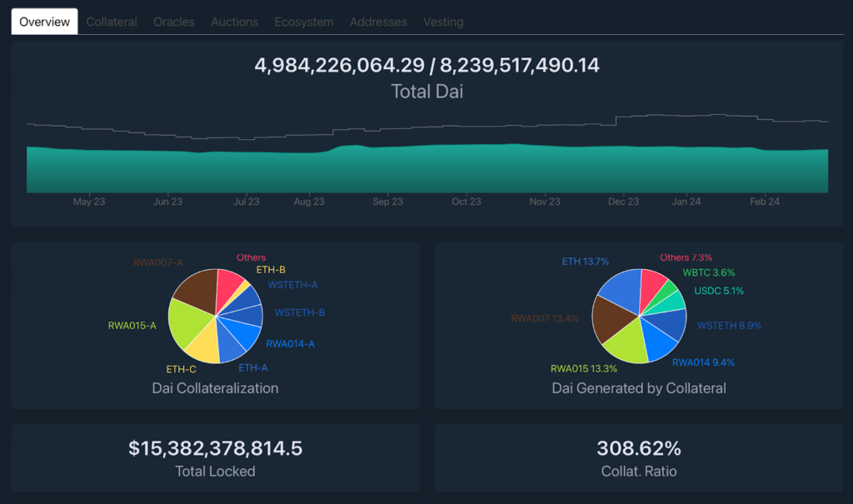Image resolution: width=853 pixels, height=504 pixels.
Task: Select the Auctions tab
Action: click(234, 22)
